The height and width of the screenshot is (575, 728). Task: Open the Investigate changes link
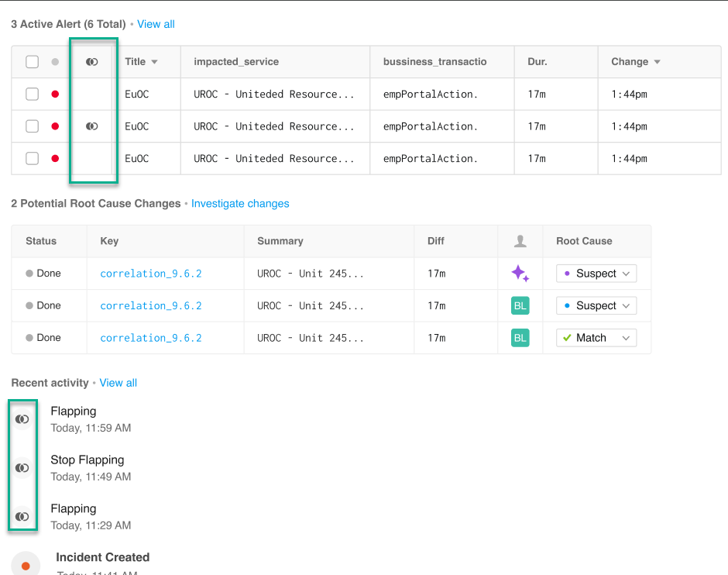240,204
